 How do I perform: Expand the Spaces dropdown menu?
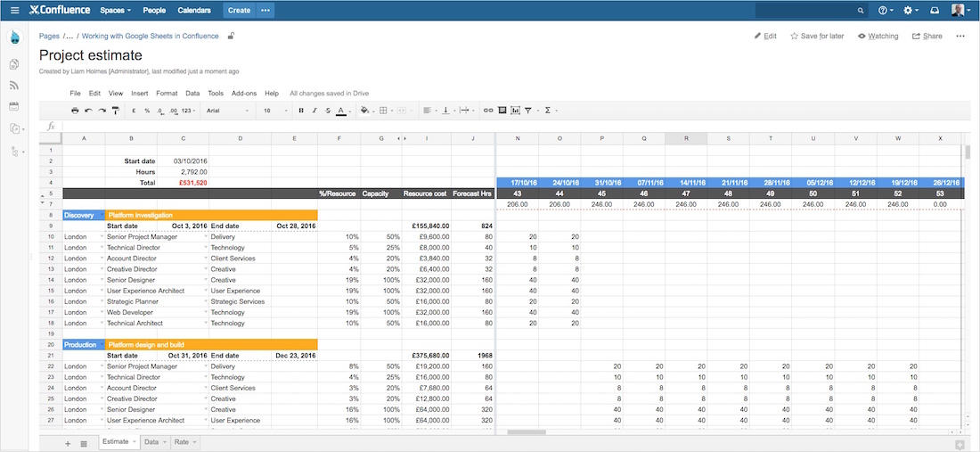pyautogui.click(x=115, y=11)
